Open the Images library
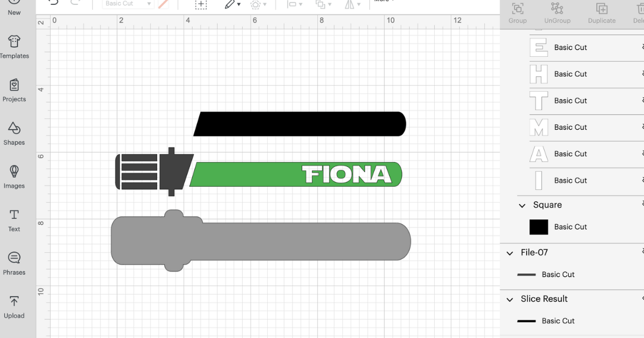Viewport: 644px width, 338px height. [x=14, y=178]
